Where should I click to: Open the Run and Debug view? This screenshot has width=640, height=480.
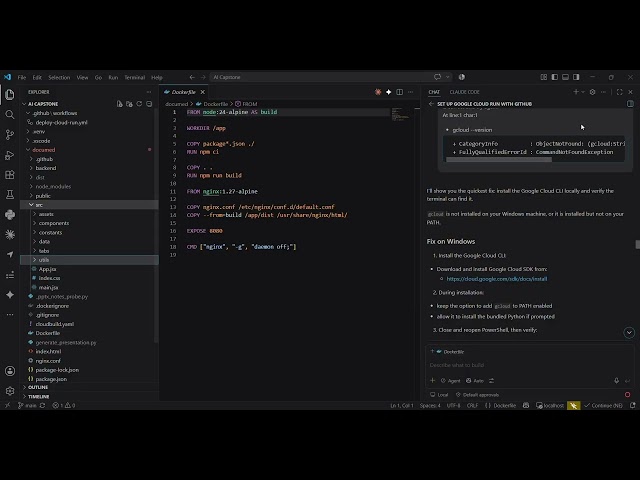pyautogui.click(x=10, y=155)
